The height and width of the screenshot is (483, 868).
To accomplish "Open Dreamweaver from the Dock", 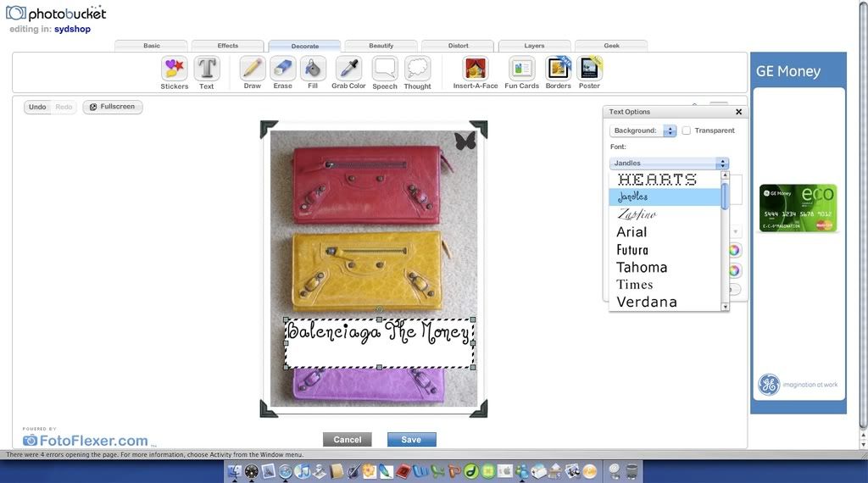I will [471, 471].
